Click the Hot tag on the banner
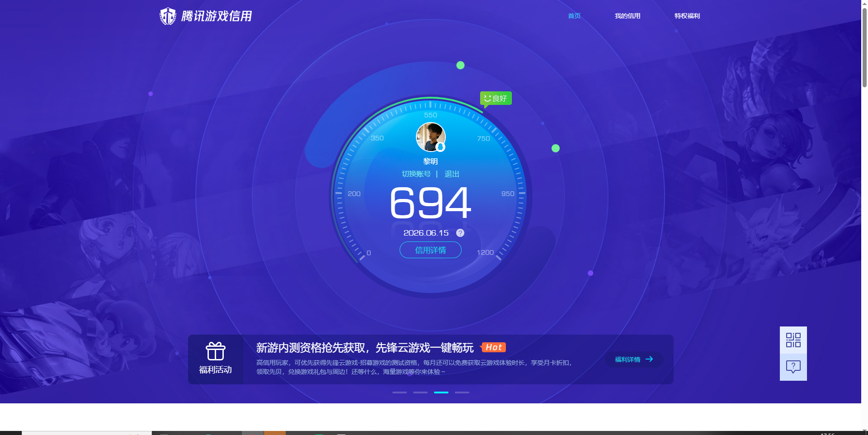Image resolution: width=868 pixels, height=435 pixels. 493,347
